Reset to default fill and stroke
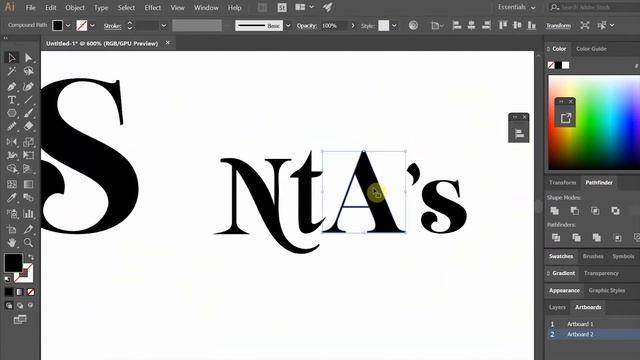Screen dimensions: 640x360 tap(7, 279)
